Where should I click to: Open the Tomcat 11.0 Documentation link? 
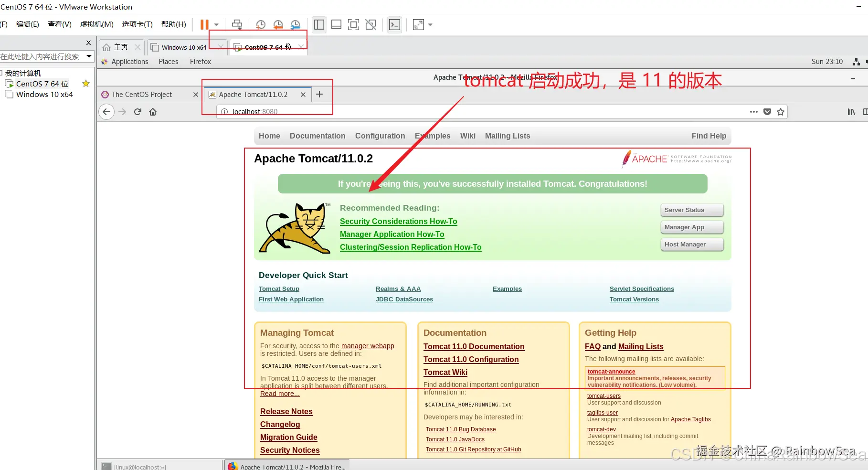[474, 346]
